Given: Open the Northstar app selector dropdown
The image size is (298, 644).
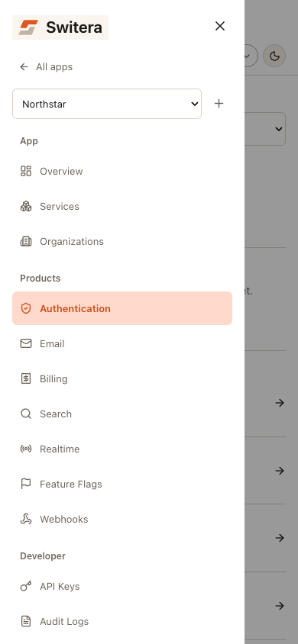Looking at the screenshot, I should click(x=107, y=104).
